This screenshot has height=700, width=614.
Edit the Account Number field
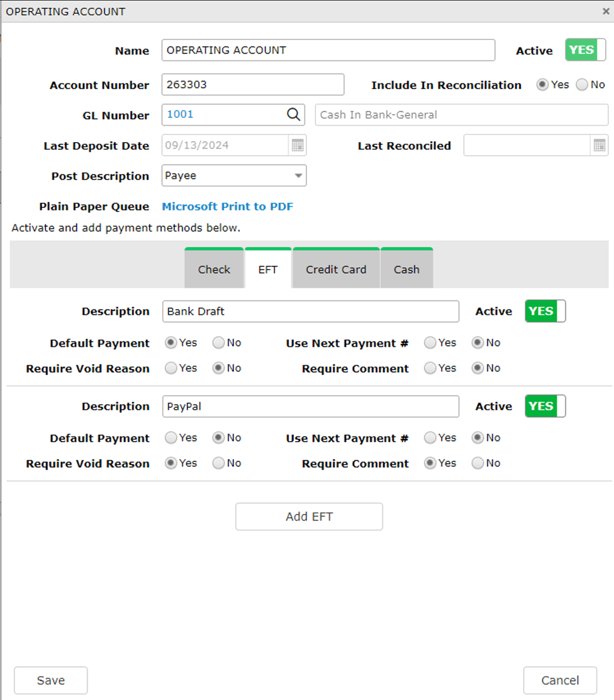[x=252, y=84]
